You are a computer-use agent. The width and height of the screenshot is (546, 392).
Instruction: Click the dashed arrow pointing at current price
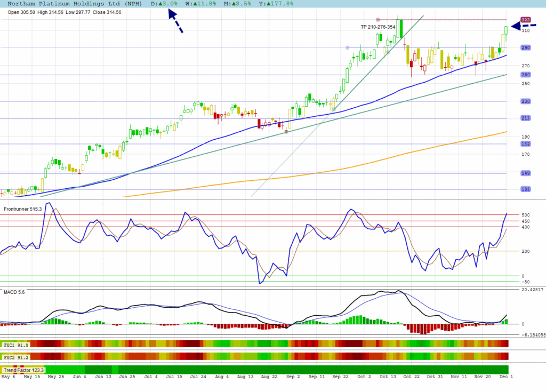pos(521,26)
